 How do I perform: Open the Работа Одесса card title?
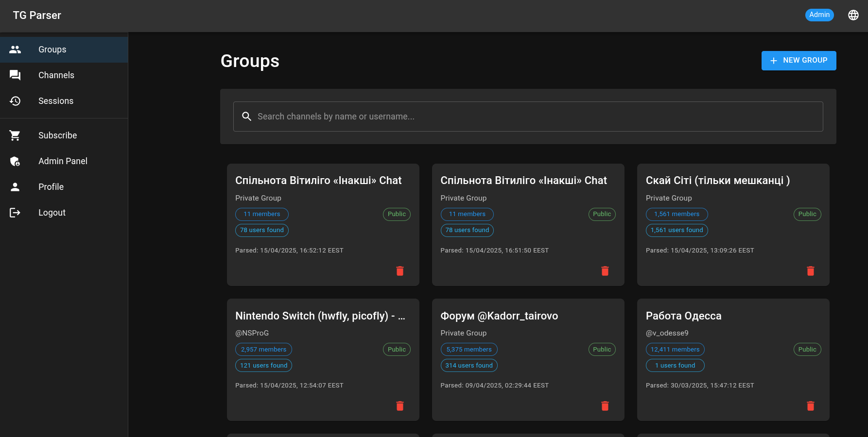coord(683,316)
